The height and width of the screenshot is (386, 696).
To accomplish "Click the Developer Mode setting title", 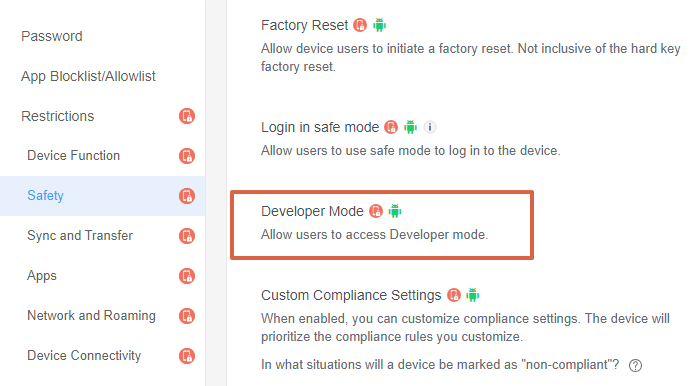I will (312, 211).
